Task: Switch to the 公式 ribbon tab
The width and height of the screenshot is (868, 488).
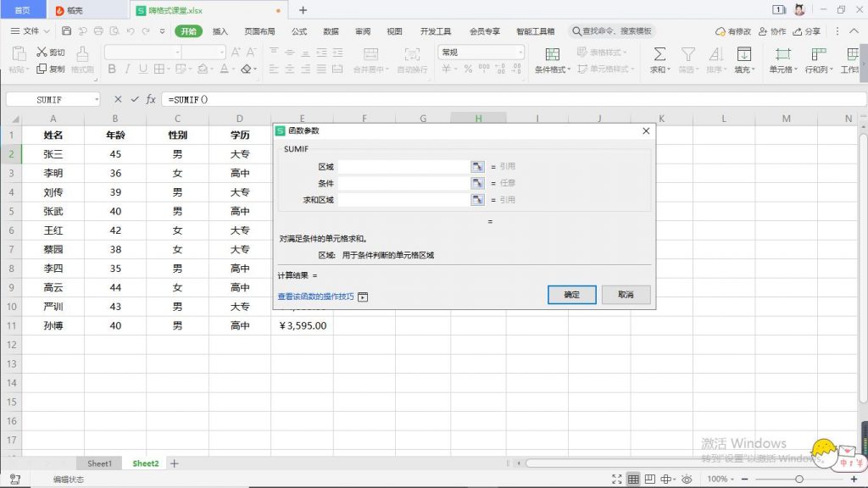Action: 298,30
